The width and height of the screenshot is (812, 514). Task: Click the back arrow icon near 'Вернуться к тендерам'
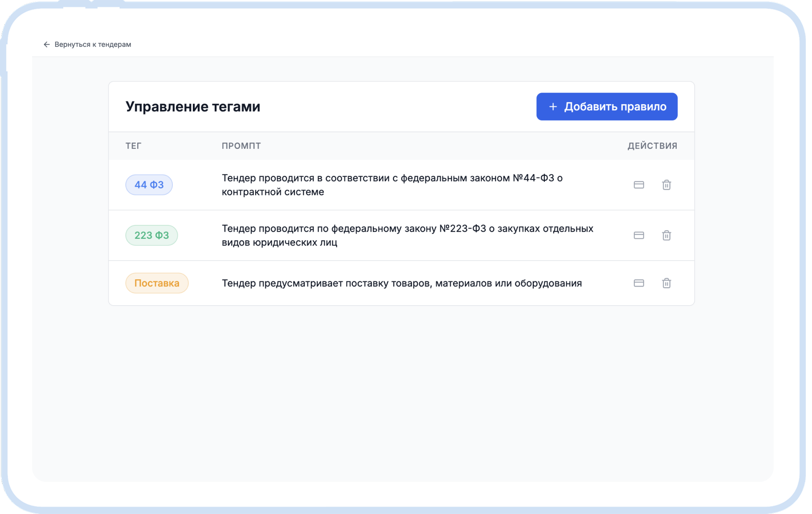point(46,45)
